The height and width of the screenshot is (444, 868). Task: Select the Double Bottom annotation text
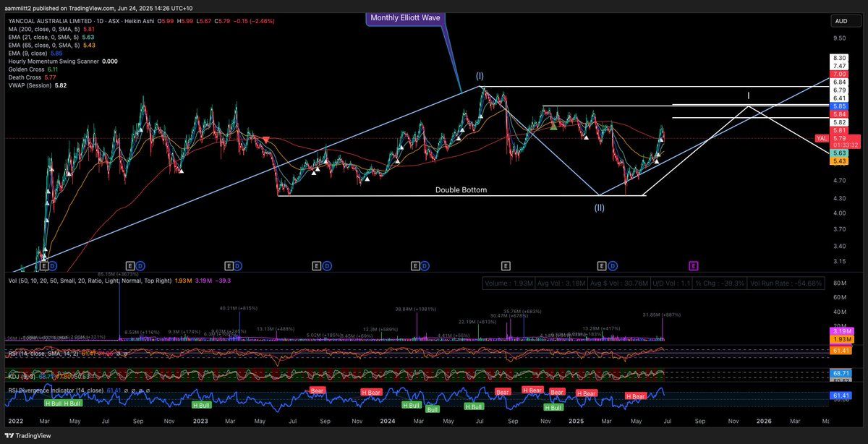pyautogui.click(x=461, y=190)
